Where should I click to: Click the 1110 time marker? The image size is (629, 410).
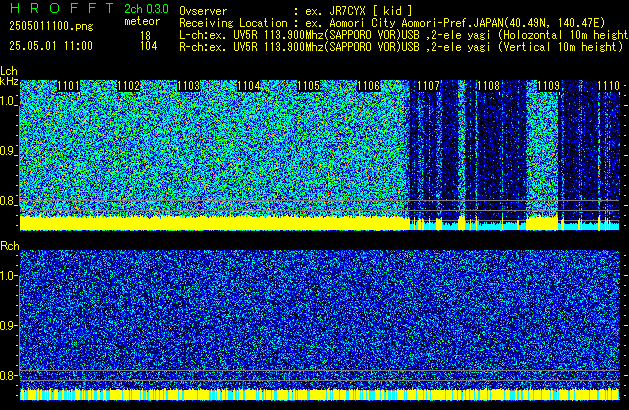point(609,86)
